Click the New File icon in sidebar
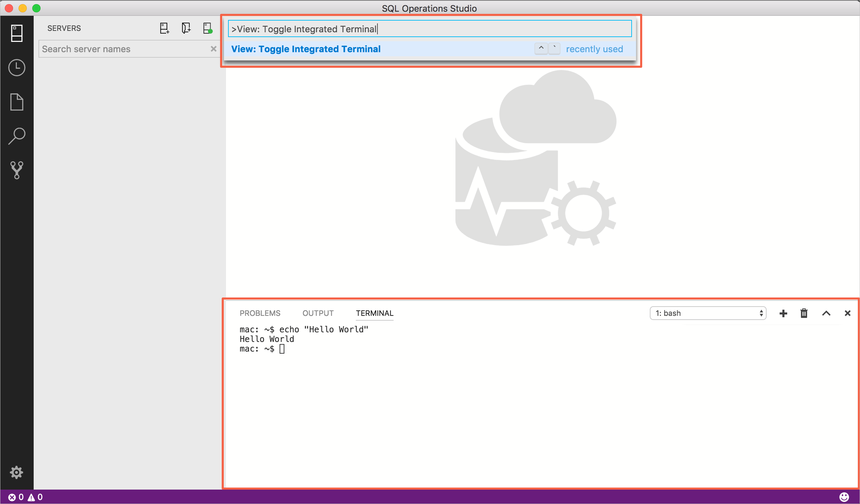Viewport: 860px width, 504px height. 16,101
